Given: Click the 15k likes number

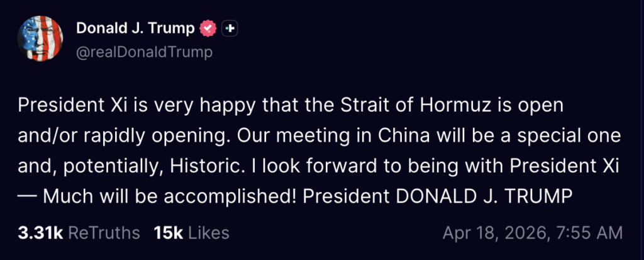Looking at the screenshot, I should click(x=168, y=233).
